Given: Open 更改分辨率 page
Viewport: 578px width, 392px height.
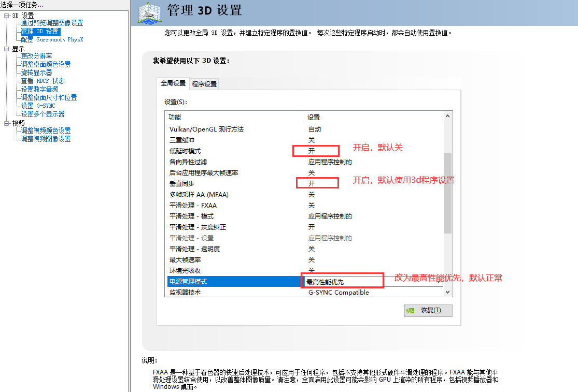Looking at the screenshot, I should pyautogui.click(x=36, y=56).
